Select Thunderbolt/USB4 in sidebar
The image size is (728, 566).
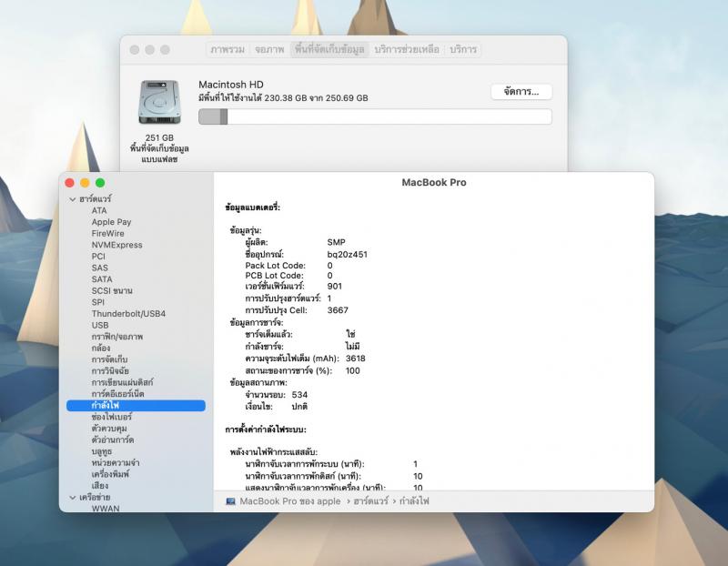point(128,314)
